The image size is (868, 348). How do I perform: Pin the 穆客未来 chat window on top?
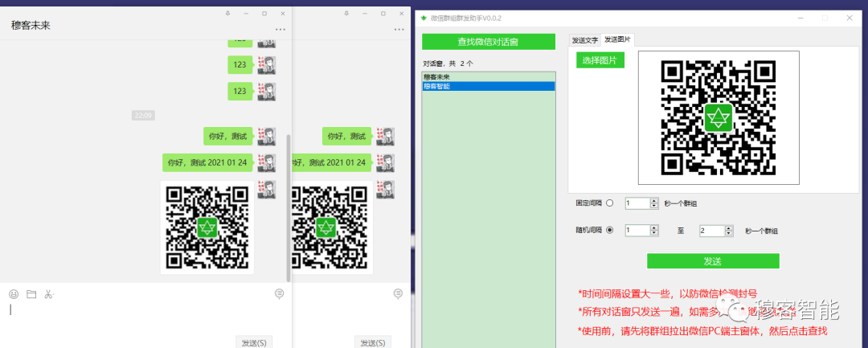tap(227, 14)
